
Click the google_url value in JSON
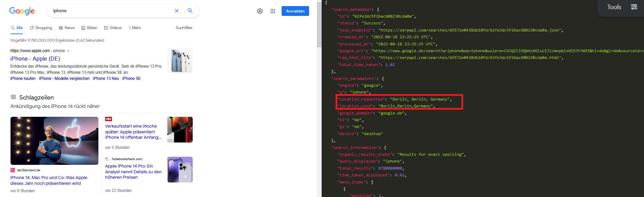click(508, 51)
